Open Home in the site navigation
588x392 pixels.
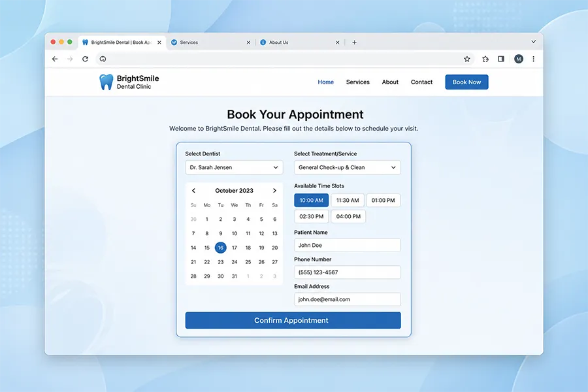[325, 82]
